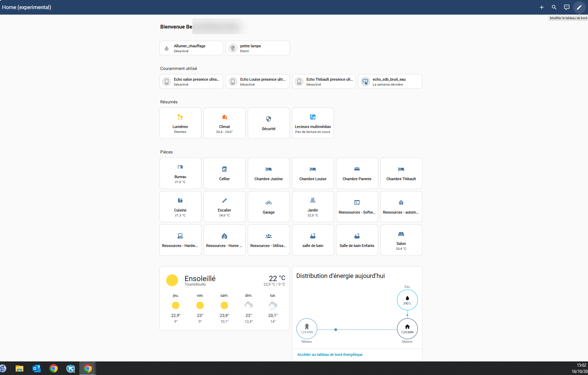The width and height of the screenshot is (588, 375).
Task: Click the Jardin pool icon
Action: pyautogui.click(x=313, y=200)
